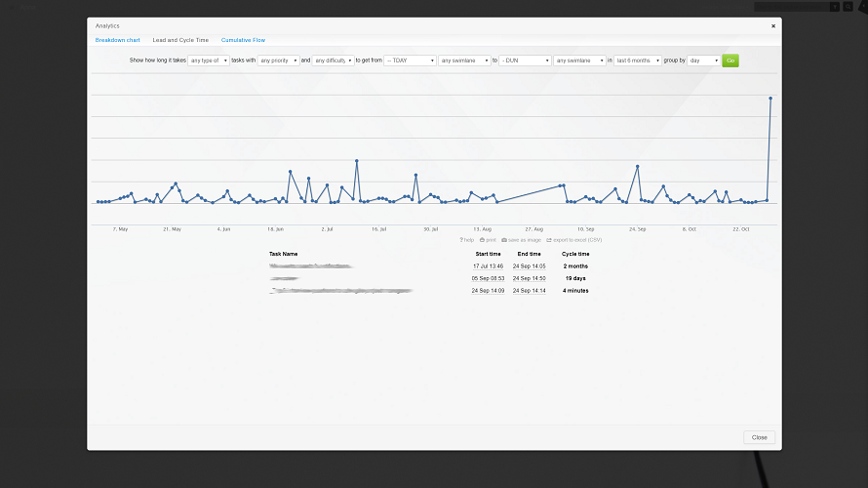Click the Close button at dialog bottom
Image resolution: width=868 pixels, height=488 pixels.
[x=759, y=437]
